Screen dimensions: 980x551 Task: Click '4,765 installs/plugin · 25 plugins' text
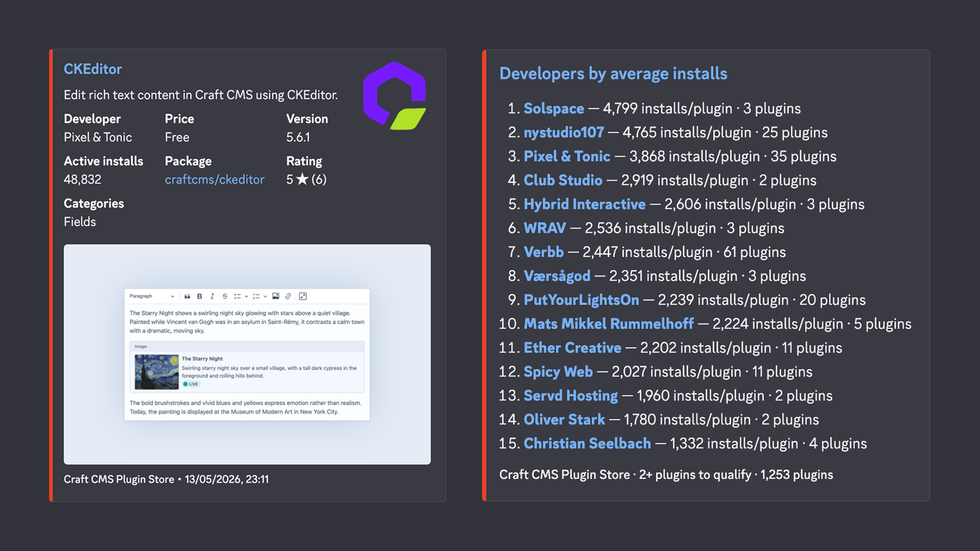pyautogui.click(x=725, y=132)
